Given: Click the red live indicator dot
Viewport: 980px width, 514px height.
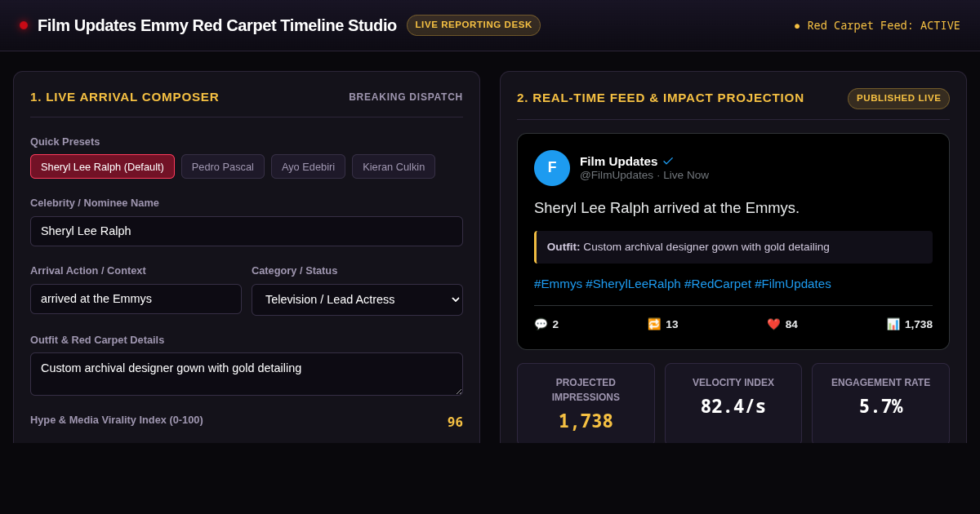Looking at the screenshot, I should (24, 25).
